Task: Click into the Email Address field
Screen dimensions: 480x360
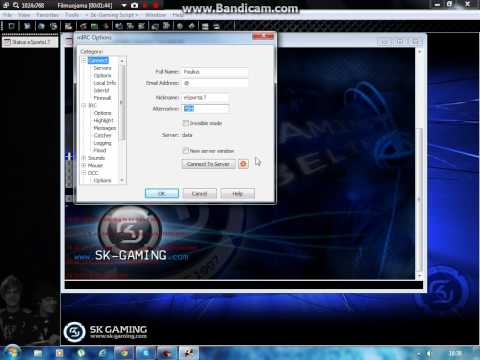Action: [x=215, y=83]
